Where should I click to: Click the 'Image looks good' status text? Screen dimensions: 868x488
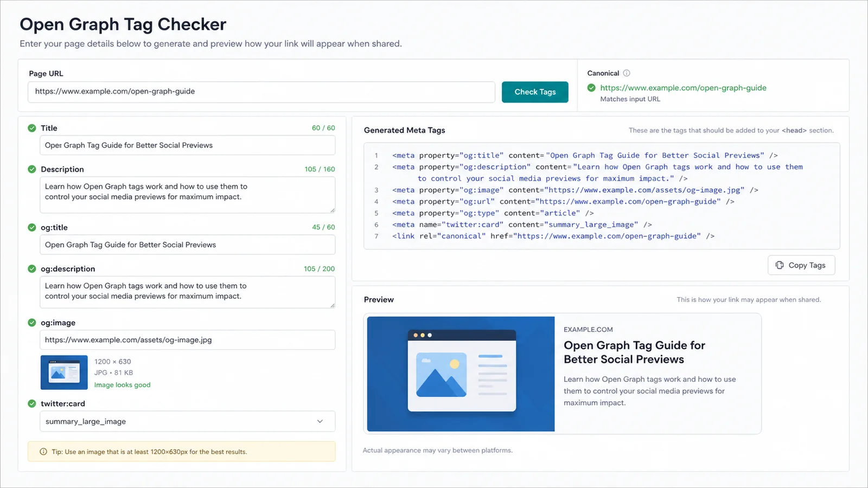pos(123,385)
